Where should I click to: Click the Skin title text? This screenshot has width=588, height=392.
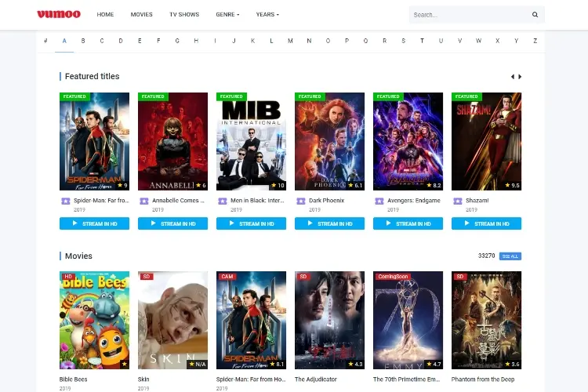point(143,379)
